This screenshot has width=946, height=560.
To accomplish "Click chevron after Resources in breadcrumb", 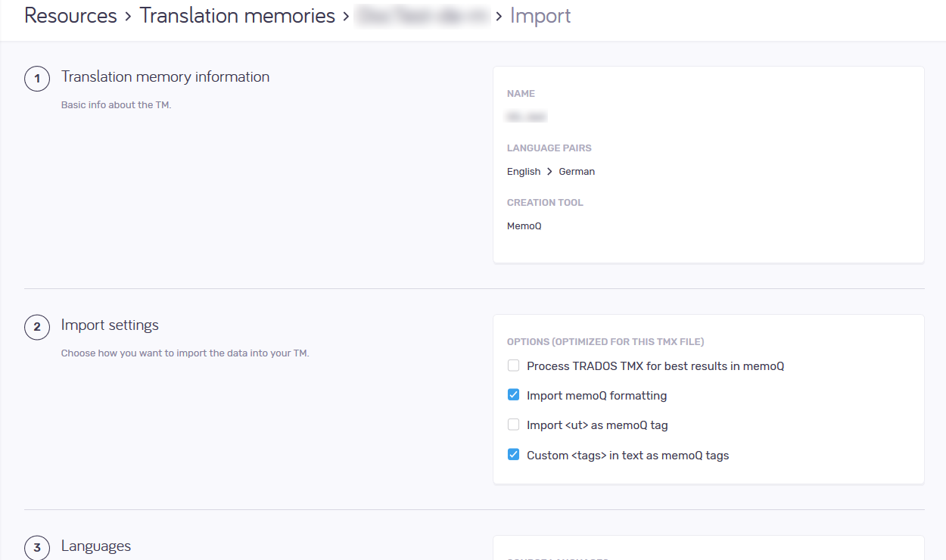I will [x=129, y=16].
